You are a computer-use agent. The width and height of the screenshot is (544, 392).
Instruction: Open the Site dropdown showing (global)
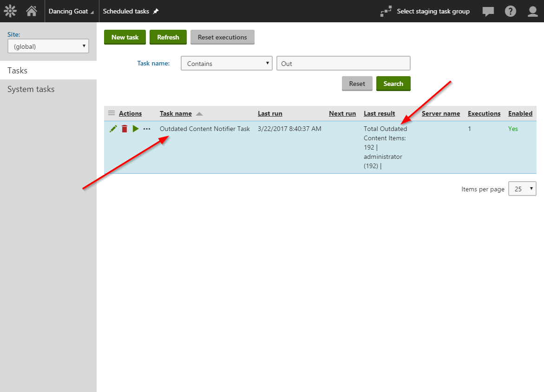[48, 46]
